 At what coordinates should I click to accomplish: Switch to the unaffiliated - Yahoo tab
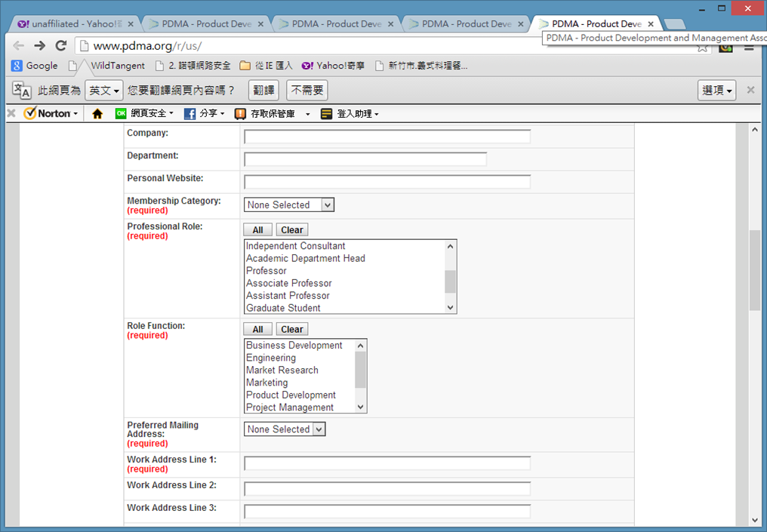tap(73, 23)
